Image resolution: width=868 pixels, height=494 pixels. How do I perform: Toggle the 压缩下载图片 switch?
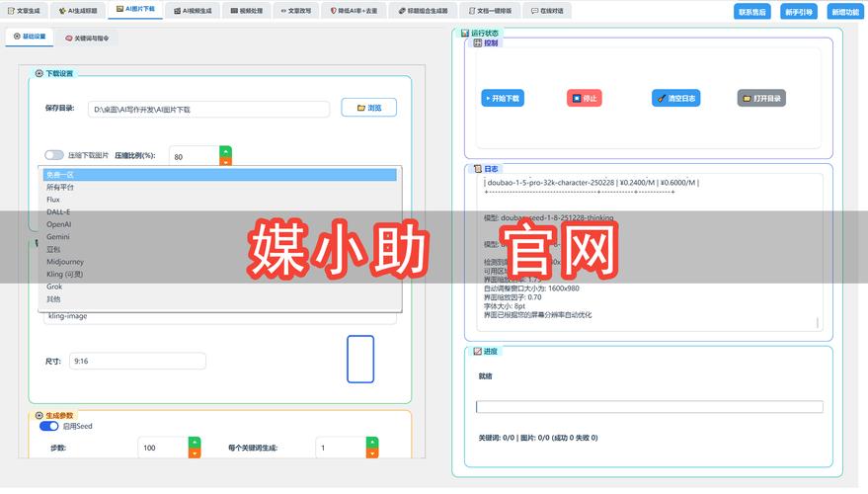(53, 155)
